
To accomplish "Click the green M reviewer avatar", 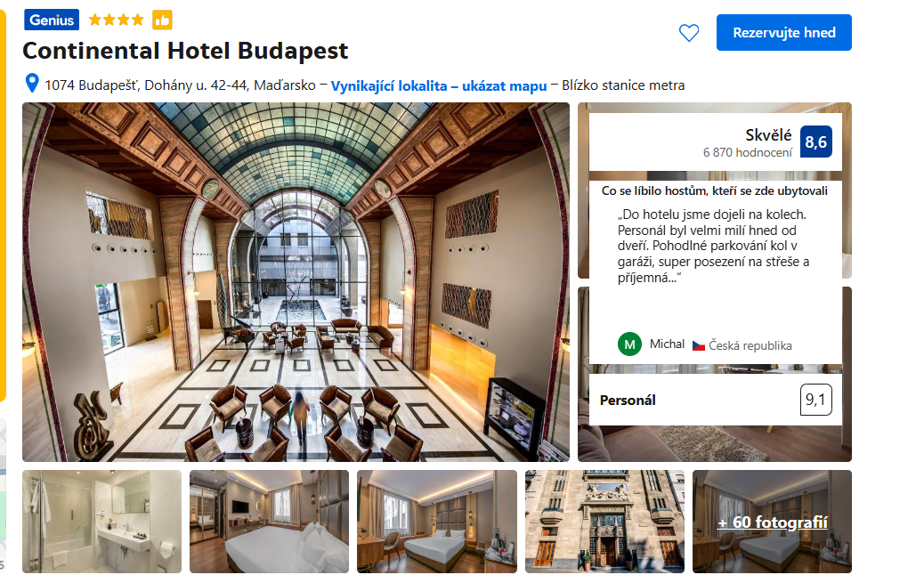I will [629, 344].
